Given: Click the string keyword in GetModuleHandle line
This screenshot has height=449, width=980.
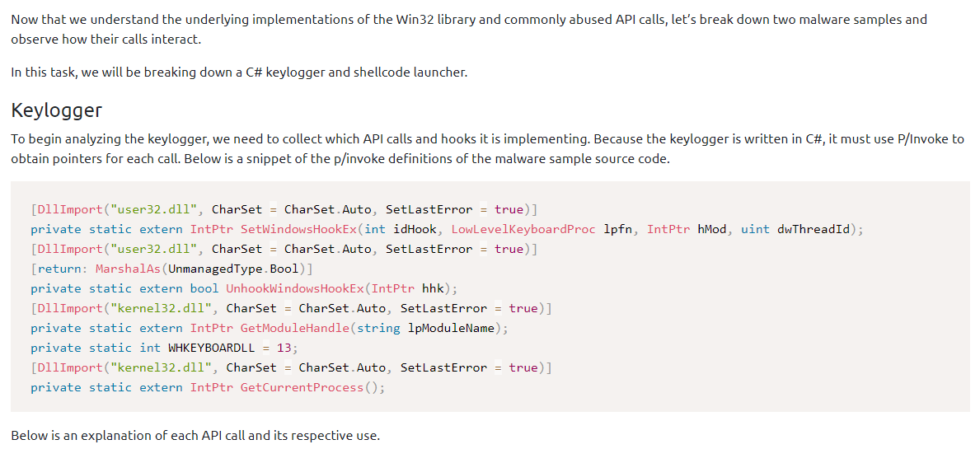Looking at the screenshot, I should [382, 328].
